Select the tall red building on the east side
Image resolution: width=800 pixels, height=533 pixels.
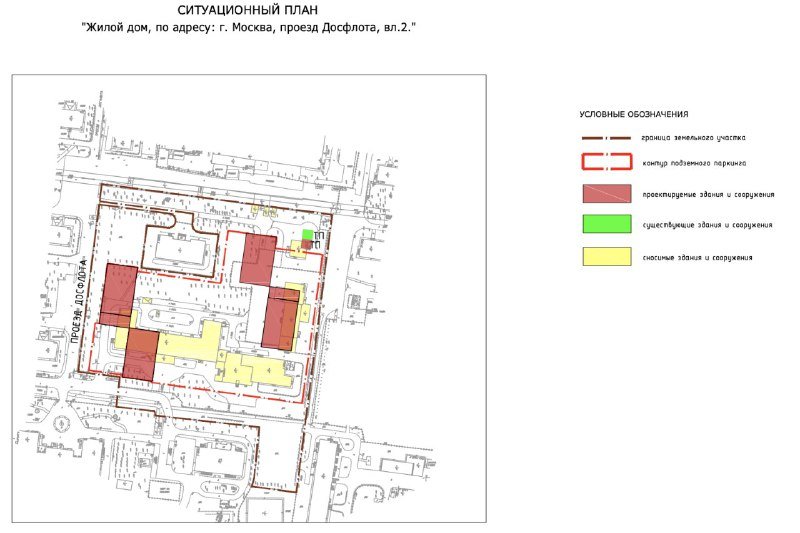tap(280, 318)
